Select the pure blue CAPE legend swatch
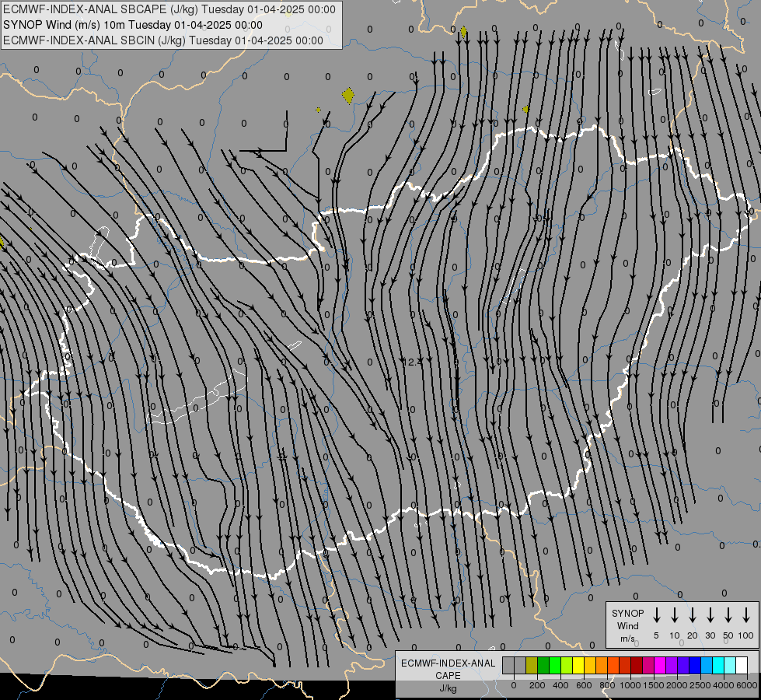The height and width of the screenshot is (700, 761). click(694, 666)
